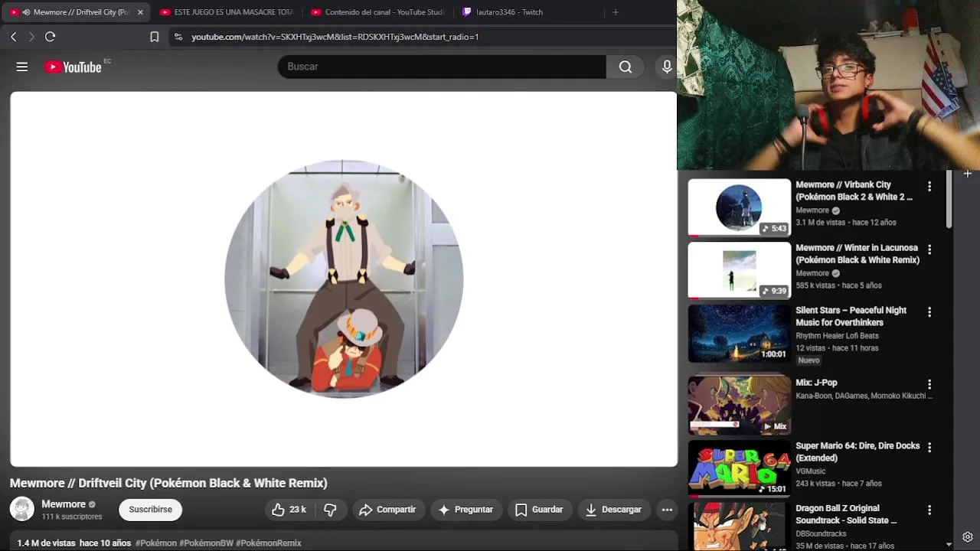Click the Nuevo badge under Silent Stars
This screenshot has height=551, width=980.
(808, 360)
